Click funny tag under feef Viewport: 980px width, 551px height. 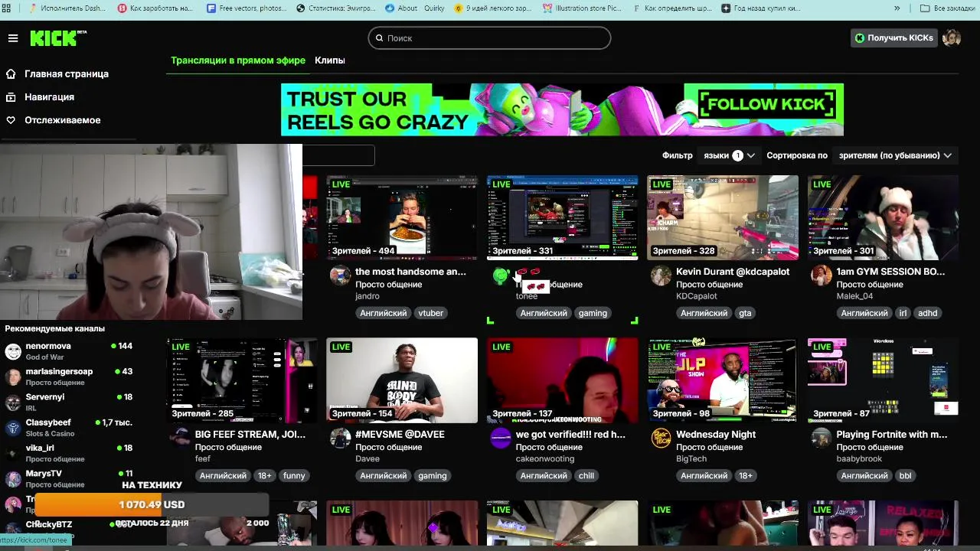click(294, 475)
